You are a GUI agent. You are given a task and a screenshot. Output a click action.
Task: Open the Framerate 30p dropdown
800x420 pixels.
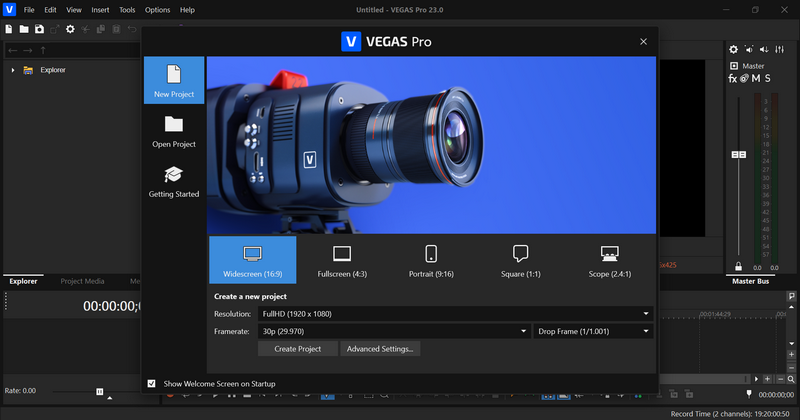393,331
